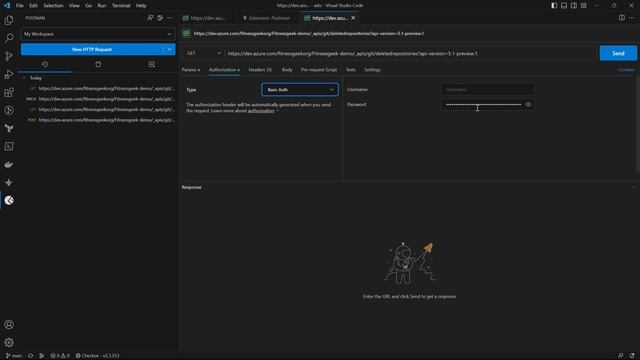Click the Checkov status bar item
The width and height of the screenshot is (640, 360).
(x=98, y=356)
